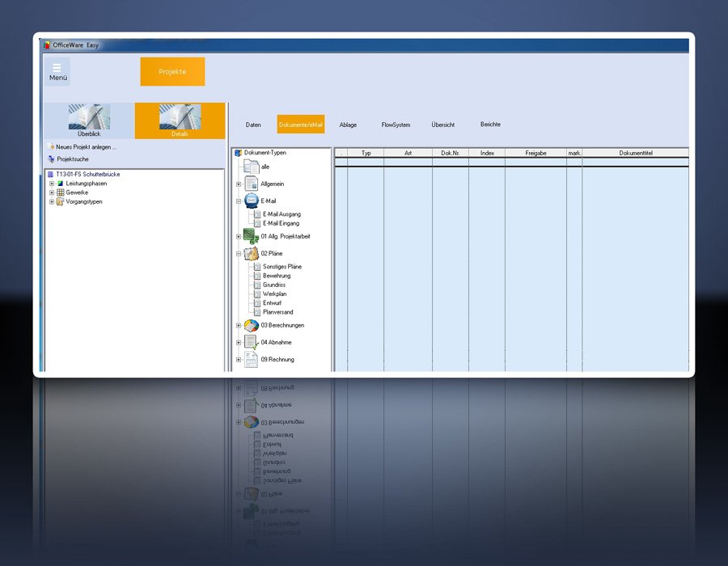728x566 pixels.
Task: Sort by the Art column header
Action: click(408, 153)
